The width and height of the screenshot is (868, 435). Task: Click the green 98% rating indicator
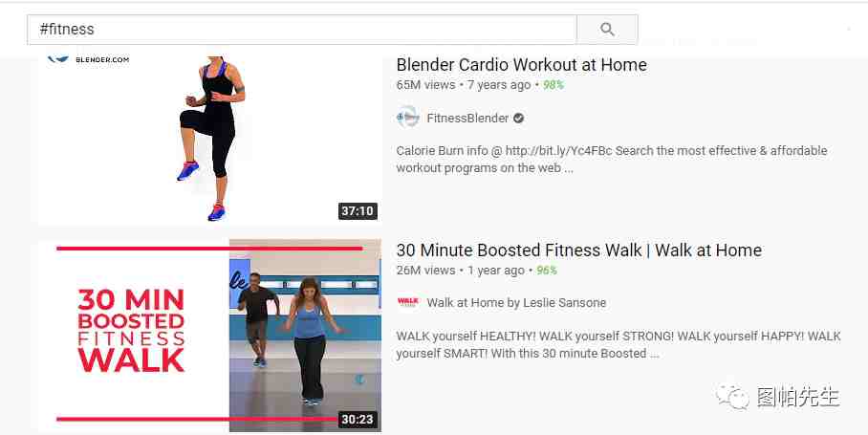(553, 85)
